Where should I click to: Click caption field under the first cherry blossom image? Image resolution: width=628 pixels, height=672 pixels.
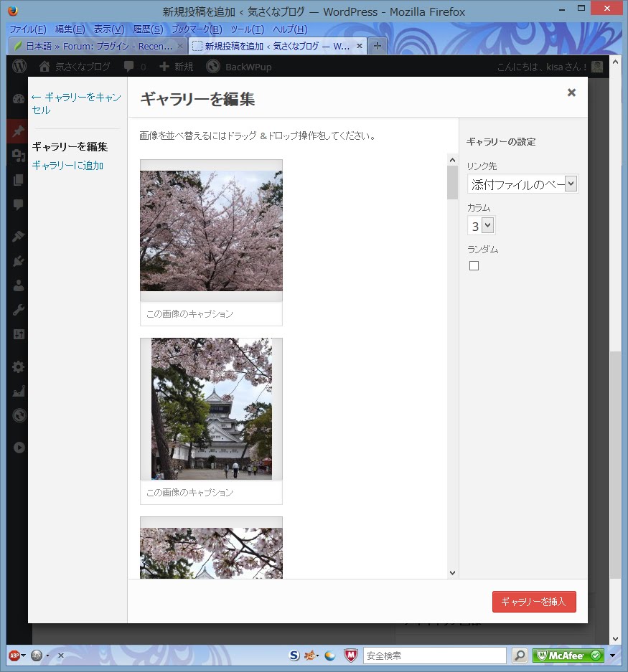(x=211, y=313)
